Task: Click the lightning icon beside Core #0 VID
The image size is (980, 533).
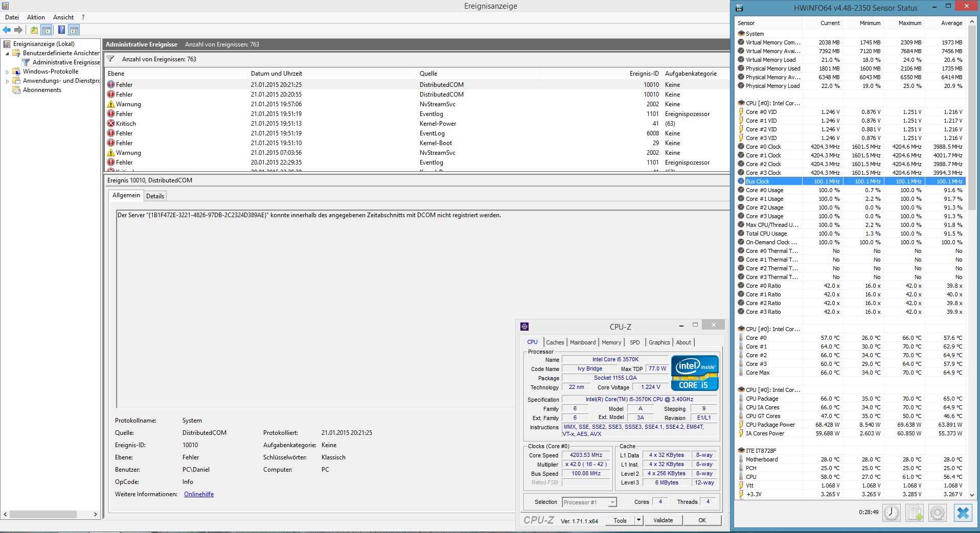Action: (x=741, y=112)
